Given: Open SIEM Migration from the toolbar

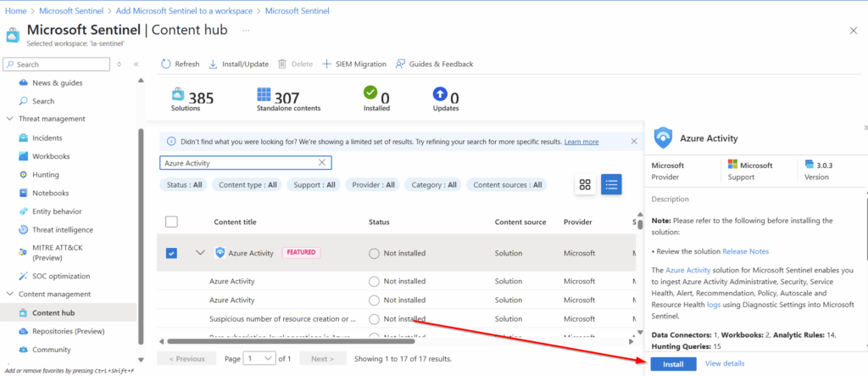Looking at the screenshot, I should [353, 65].
